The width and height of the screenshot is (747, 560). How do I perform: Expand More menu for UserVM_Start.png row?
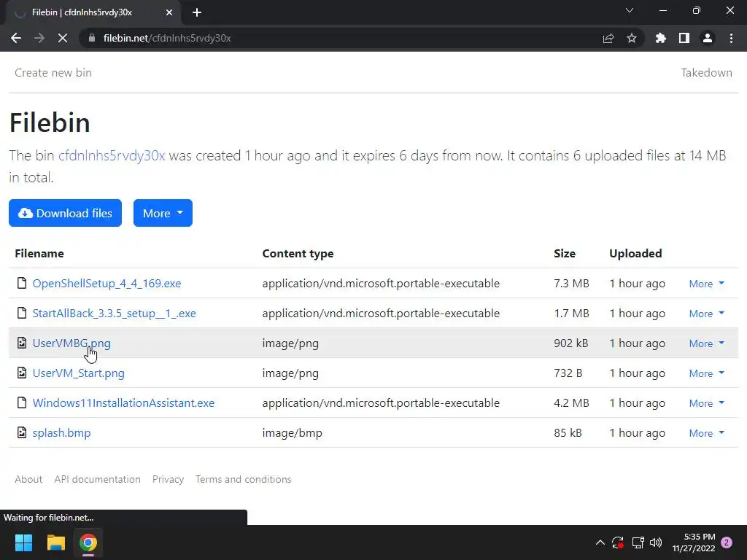(x=706, y=374)
